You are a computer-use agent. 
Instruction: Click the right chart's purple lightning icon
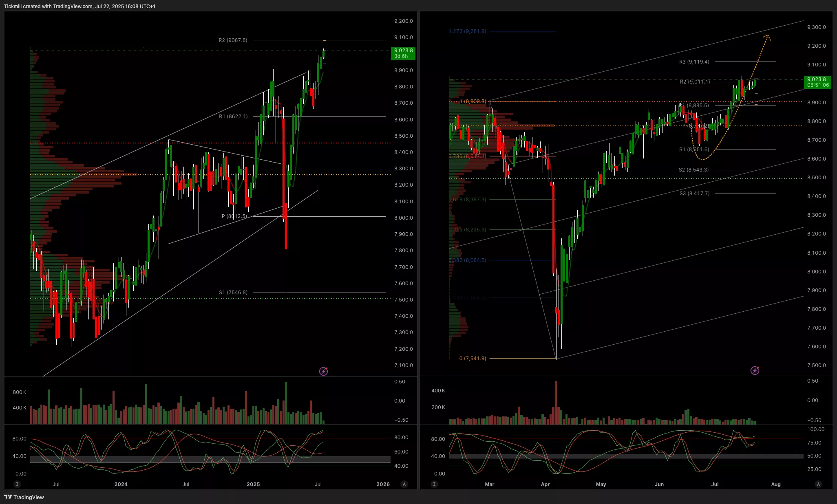(x=755, y=370)
